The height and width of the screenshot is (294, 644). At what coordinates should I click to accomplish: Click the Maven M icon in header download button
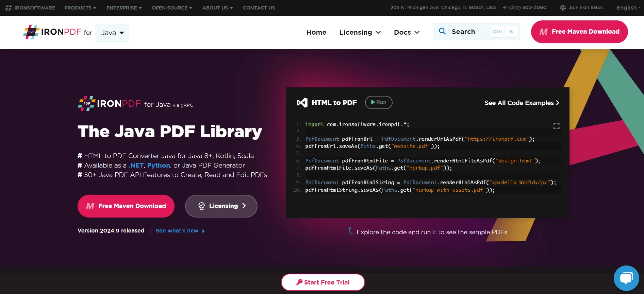click(544, 32)
